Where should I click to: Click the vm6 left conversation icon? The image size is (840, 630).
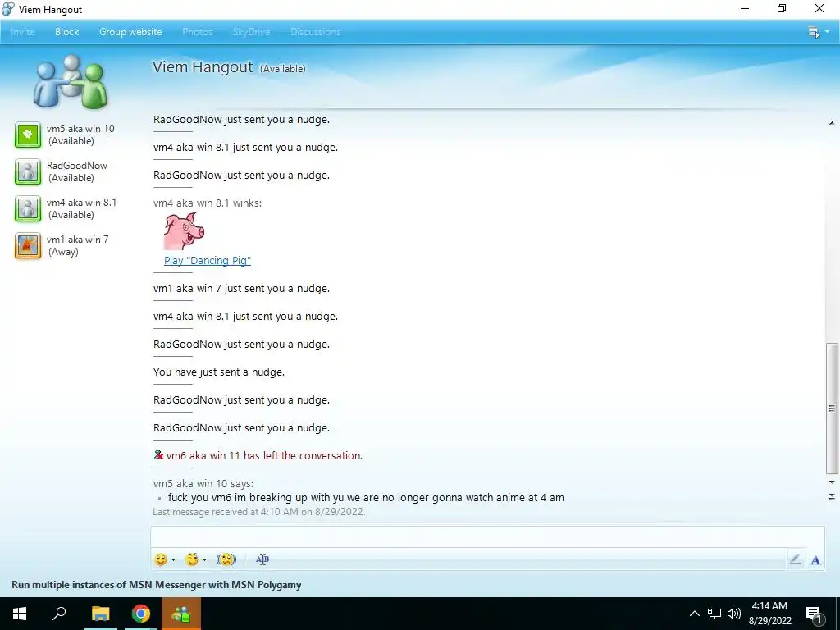(158, 454)
